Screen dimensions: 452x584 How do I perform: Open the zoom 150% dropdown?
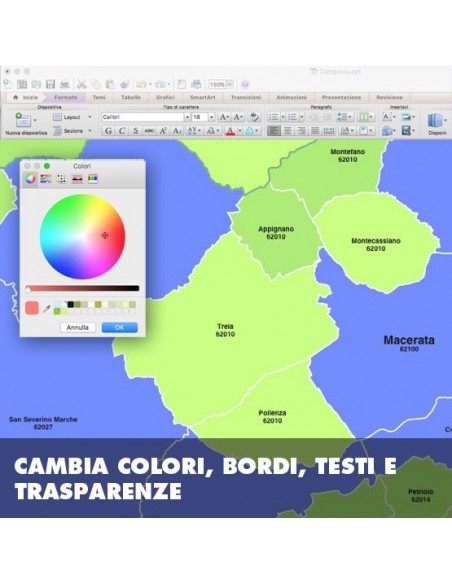pyautogui.click(x=230, y=85)
